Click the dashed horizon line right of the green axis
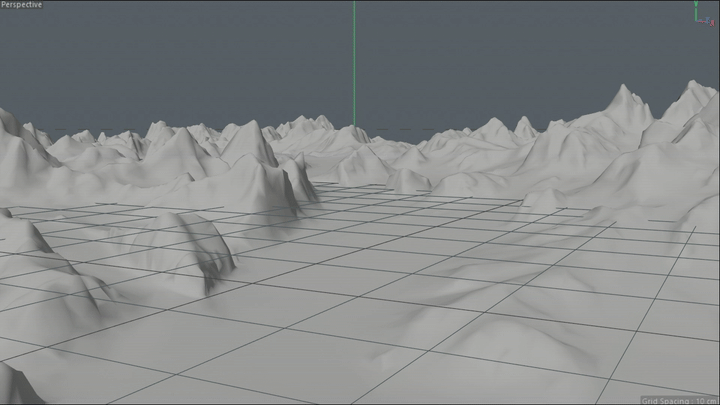Image resolution: width=720 pixels, height=405 pixels. click(399, 129)
